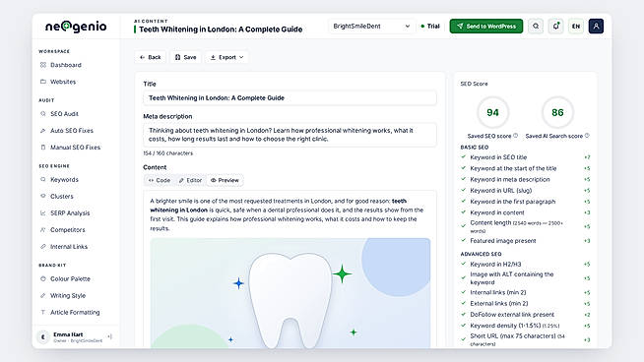
Task: Click the Save button
Action: [x=186, y=57]
